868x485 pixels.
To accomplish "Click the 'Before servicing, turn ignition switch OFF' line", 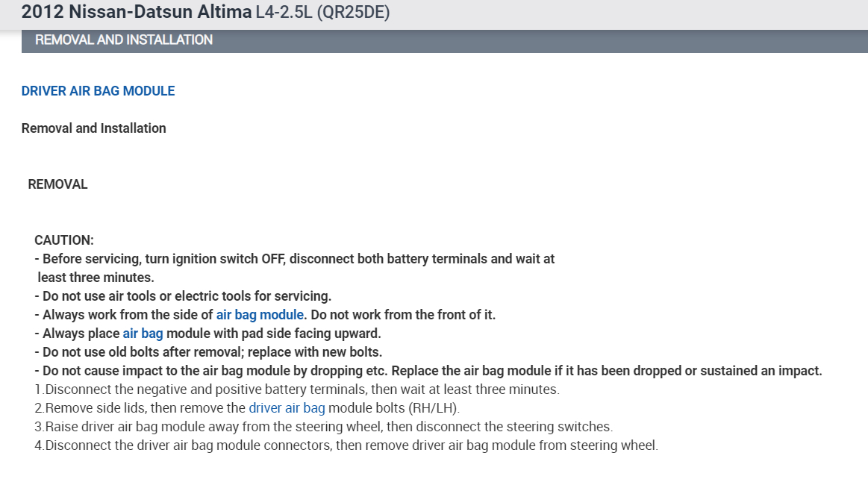I will [x=298, y=259].
